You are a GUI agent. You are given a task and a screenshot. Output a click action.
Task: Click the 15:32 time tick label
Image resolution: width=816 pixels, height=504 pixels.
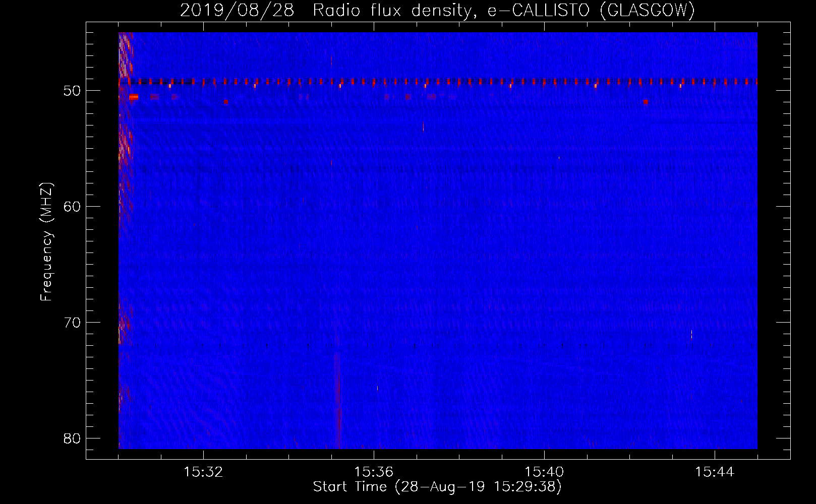[203, 472]
